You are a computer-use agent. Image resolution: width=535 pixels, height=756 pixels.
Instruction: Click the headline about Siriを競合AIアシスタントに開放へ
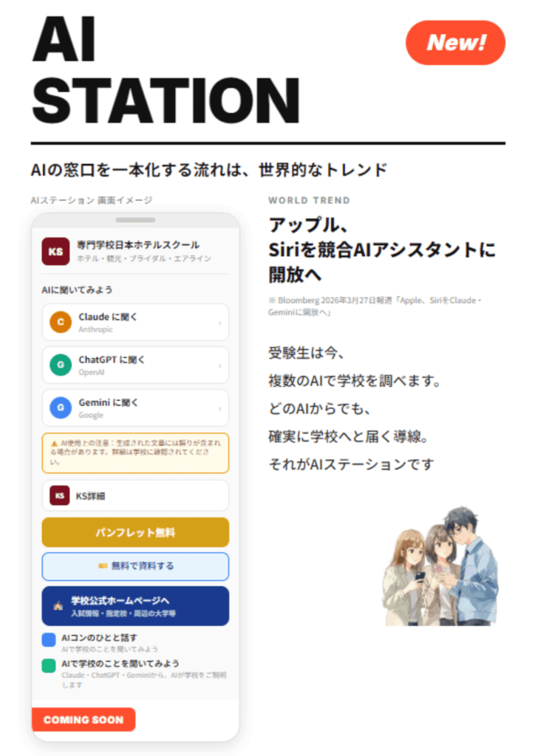(381, 250)
